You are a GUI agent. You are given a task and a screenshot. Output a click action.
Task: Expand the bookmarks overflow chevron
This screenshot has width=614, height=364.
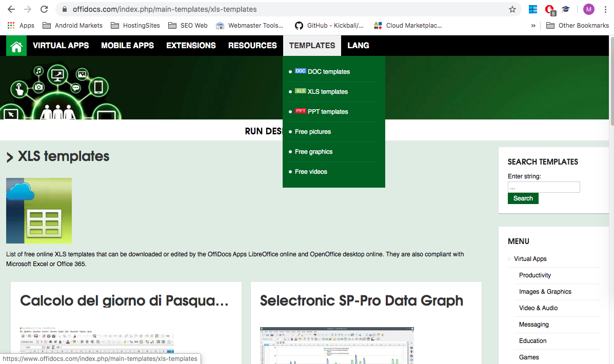533,25
